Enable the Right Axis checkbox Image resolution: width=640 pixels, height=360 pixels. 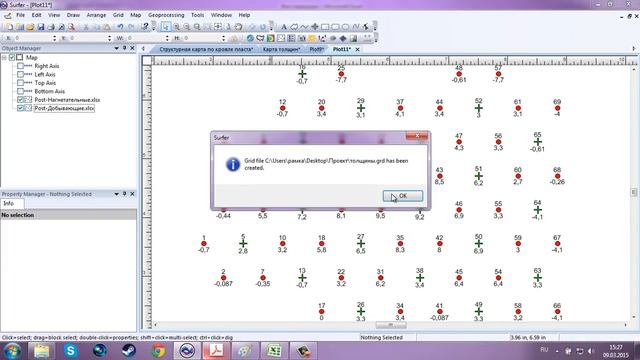click(20, 66)
